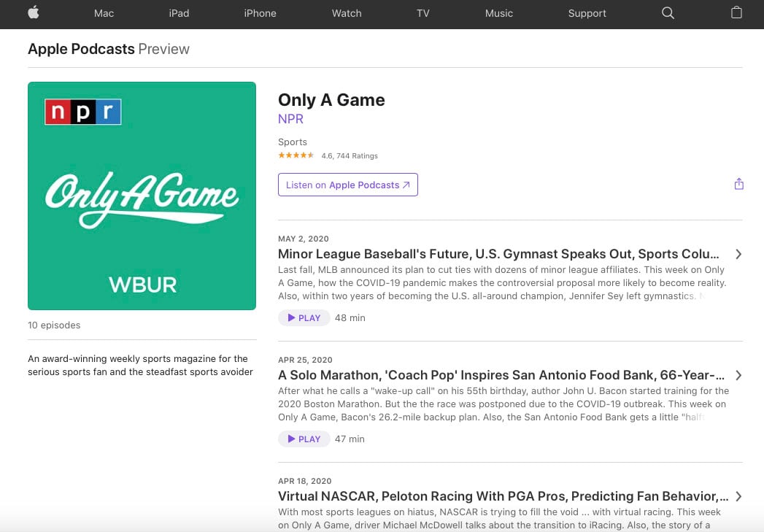Click the share icon beside Listen button
The height and width of the screenshot is (532, 764).
(x=738, y=184)
